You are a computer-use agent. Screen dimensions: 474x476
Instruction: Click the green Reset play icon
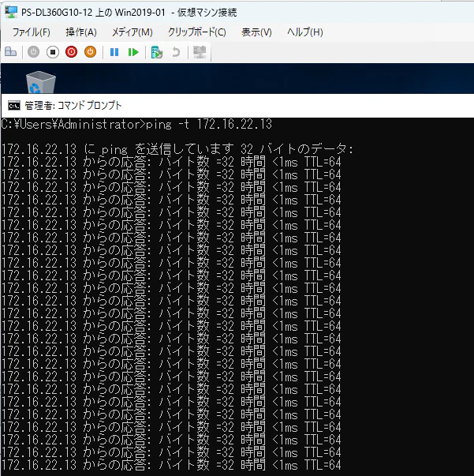pos(133,52)
